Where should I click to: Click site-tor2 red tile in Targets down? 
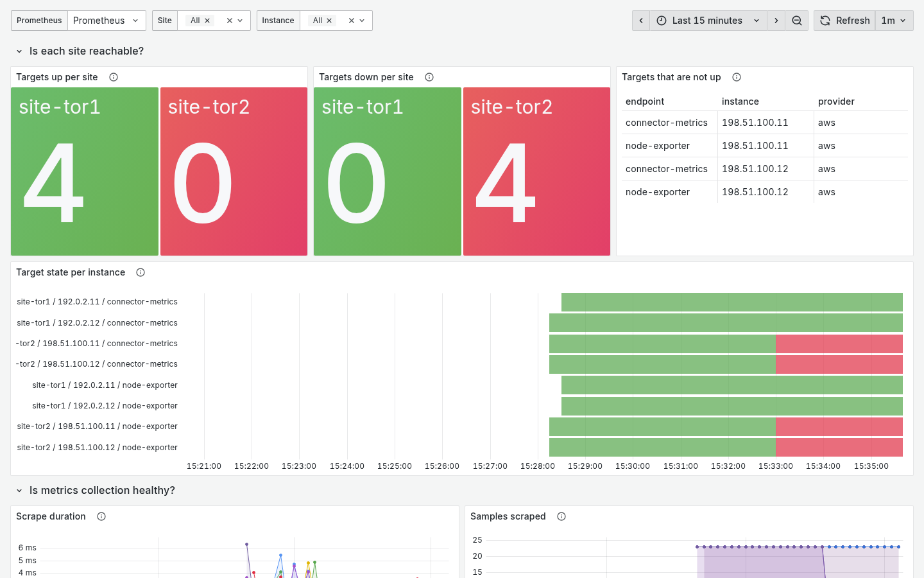click(x=536, y=171)
